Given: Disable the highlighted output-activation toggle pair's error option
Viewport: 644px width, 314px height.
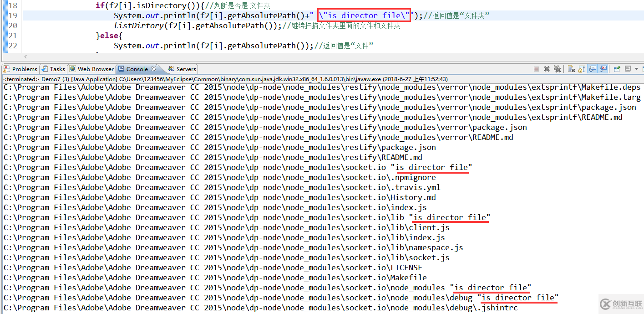Looking at the screenshot, I should pyautogui.click(x=603, y=69).
